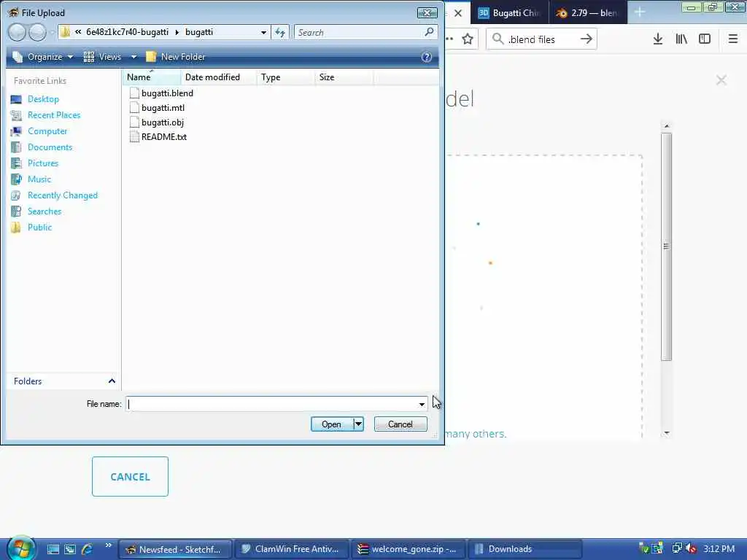Select the README.txt file icon
This screenshot has height=560, width=747.
[134, 137]
